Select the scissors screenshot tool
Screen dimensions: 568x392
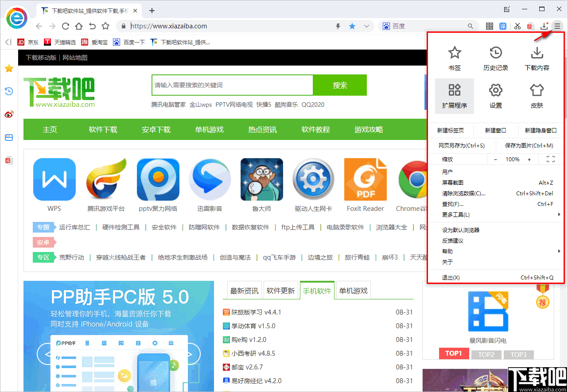click(517, 26)
